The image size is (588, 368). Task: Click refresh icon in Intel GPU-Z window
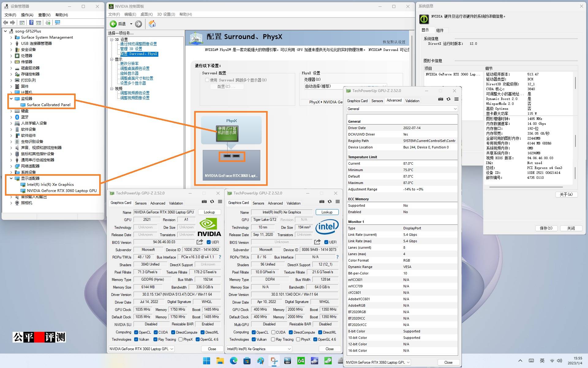pyautogui.click(x=330, y=201)
